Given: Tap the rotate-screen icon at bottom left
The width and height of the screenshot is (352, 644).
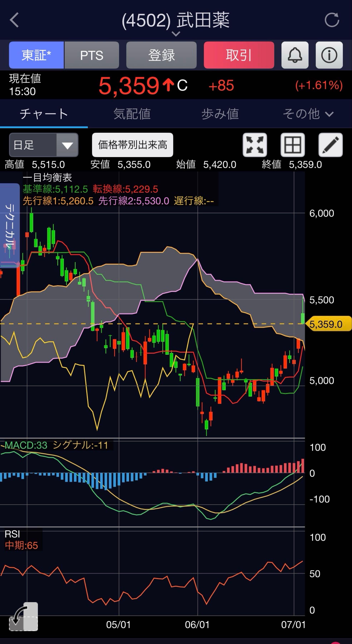Looking at the screenshot, I should (23, 617).
